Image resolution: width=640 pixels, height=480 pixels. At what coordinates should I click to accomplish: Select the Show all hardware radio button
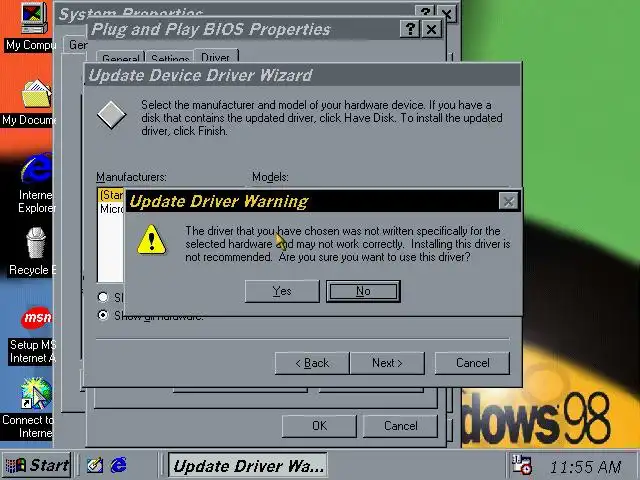(103, 315)
